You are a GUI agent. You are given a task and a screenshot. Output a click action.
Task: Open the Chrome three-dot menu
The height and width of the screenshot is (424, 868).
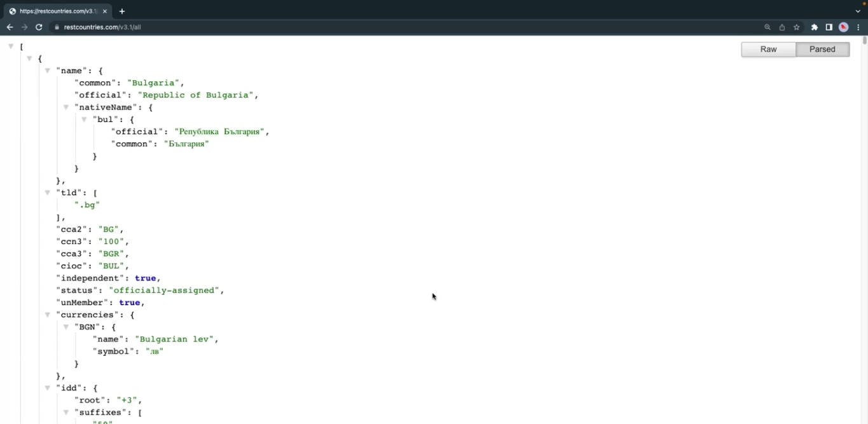858,27
